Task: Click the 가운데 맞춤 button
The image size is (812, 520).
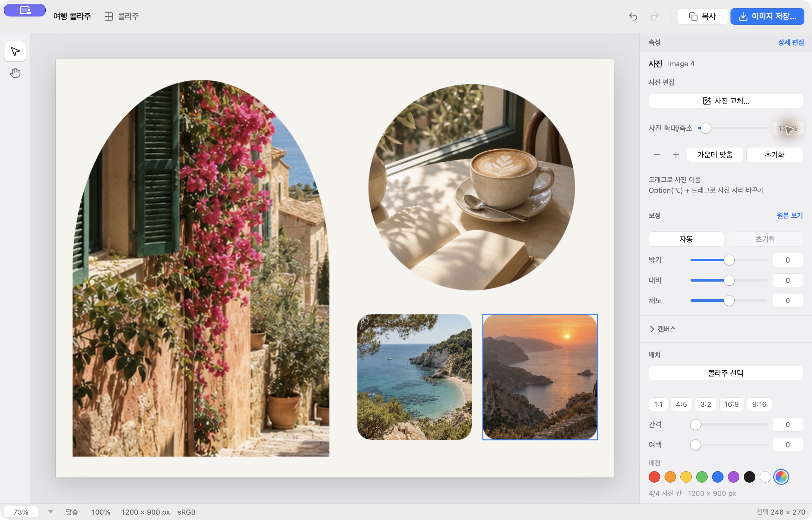Action: click(x=715, y=155)
